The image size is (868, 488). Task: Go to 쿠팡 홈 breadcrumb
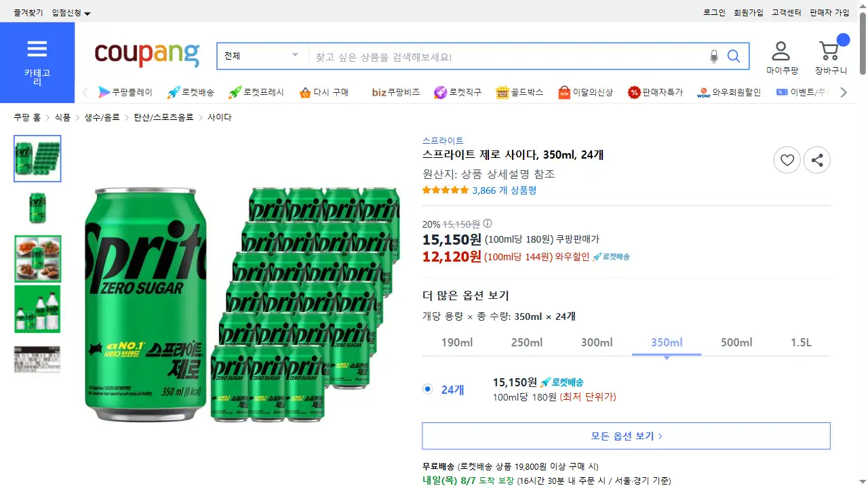pyautogui.click(x=27, y=117)
